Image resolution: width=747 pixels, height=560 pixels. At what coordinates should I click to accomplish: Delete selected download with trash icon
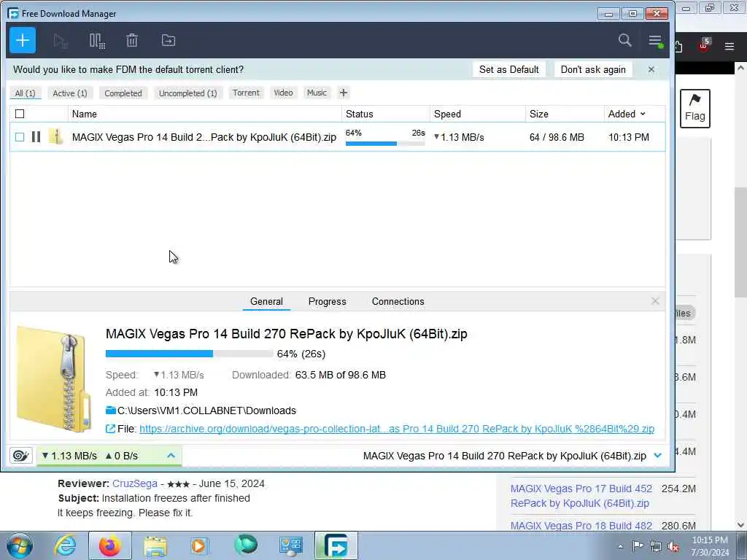(x=132, y=41)
